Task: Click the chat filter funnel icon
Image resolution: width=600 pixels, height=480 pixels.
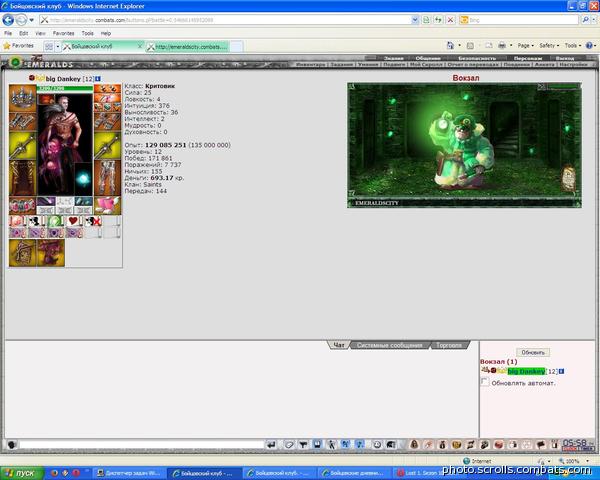Action: click(x=303, y=444)
